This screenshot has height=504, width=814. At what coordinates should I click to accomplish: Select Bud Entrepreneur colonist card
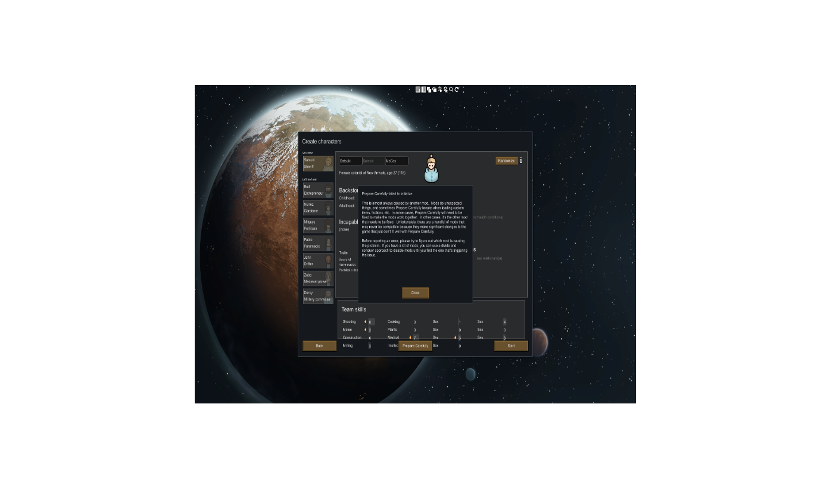(x=318, y=190)
